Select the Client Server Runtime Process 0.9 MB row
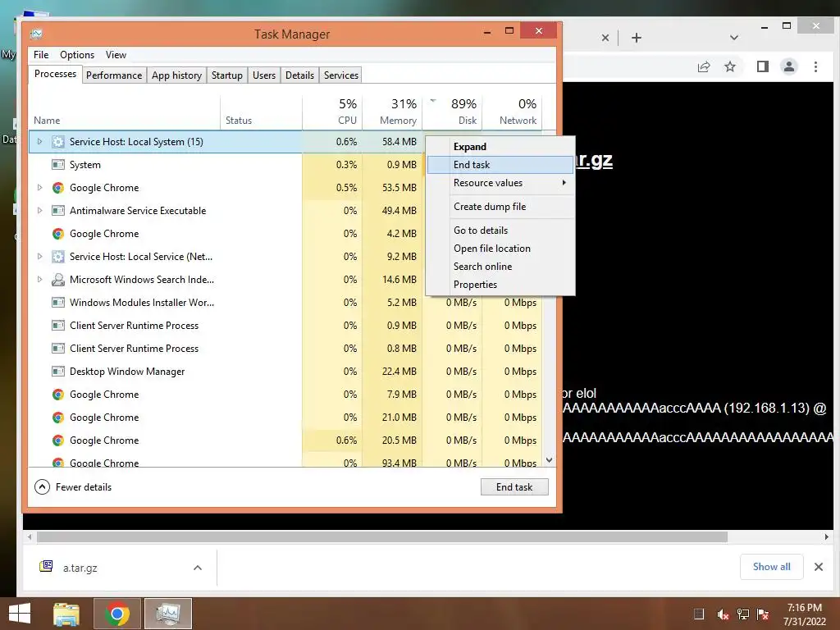 pos(285,326)
